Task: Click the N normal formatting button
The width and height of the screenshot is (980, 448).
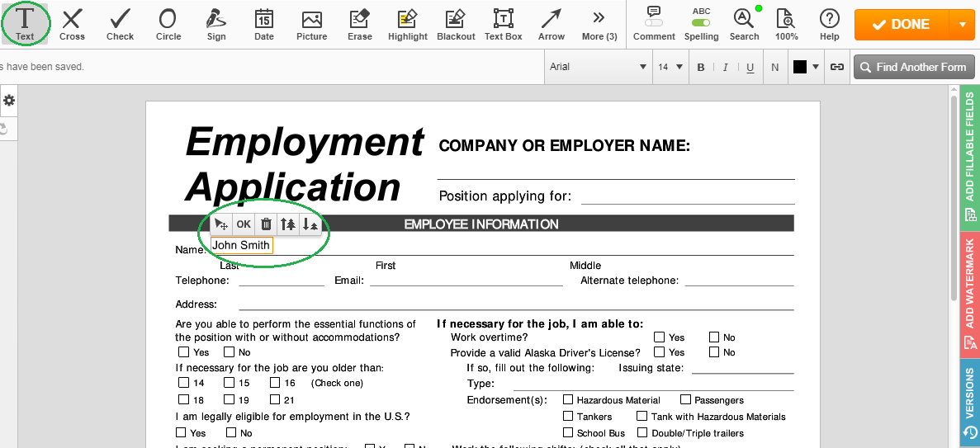Action: tap(775, 68)
